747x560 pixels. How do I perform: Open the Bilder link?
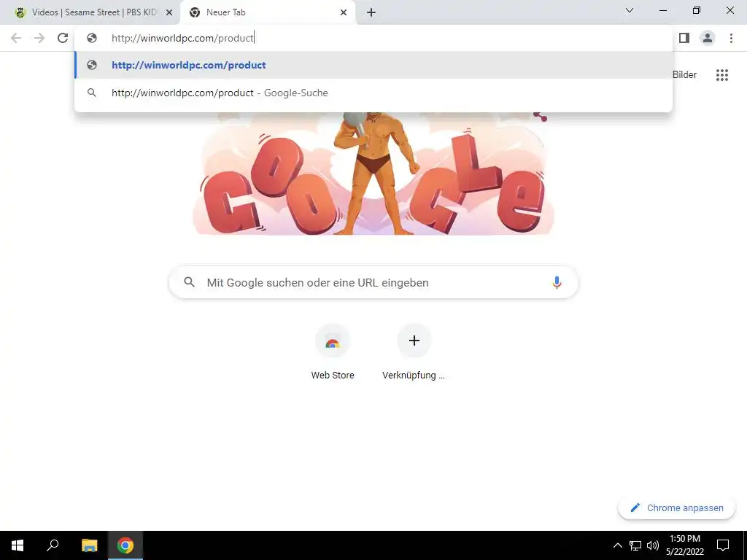(684, 75)
